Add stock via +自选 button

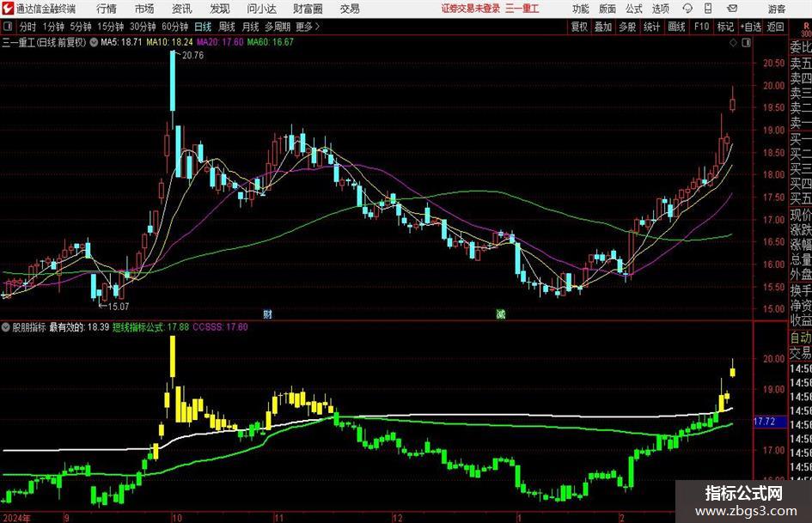(x=751, y=27)
